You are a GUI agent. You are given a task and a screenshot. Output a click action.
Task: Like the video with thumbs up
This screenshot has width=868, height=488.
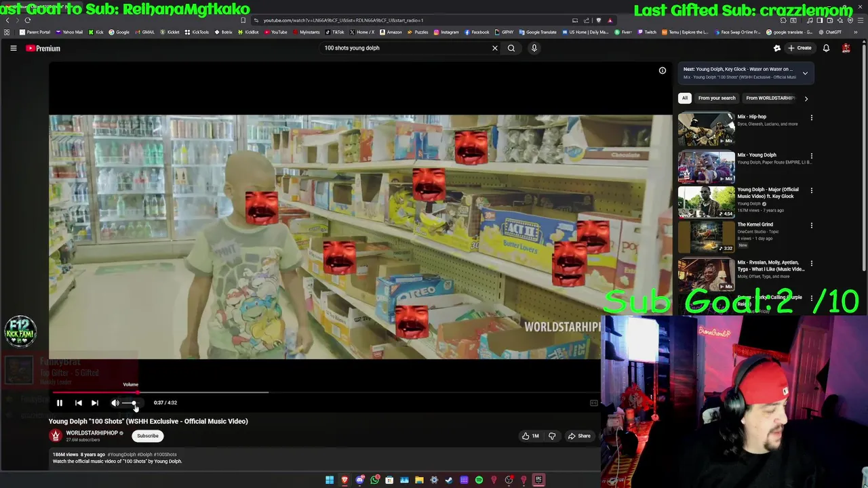(530, 436)
